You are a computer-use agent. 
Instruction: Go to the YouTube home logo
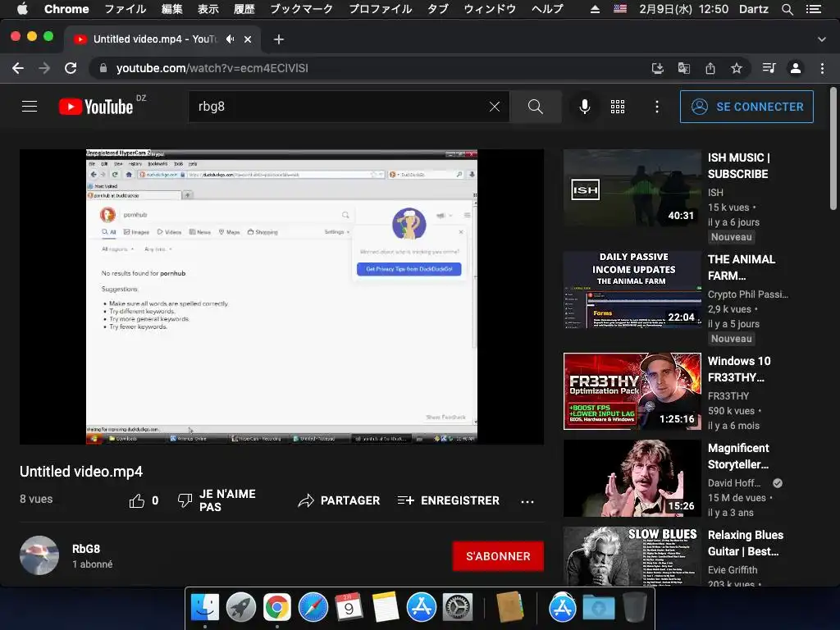click(96, 107)
